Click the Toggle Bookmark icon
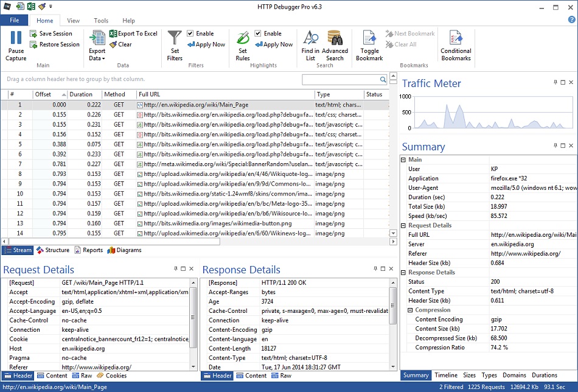 pyautogui.click(x=369, y=38)
